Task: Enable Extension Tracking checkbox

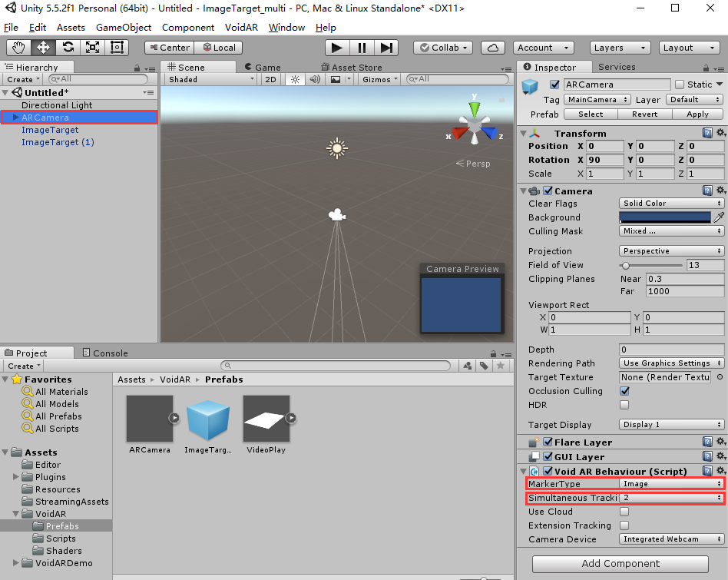Action: (x=624, y=525)
